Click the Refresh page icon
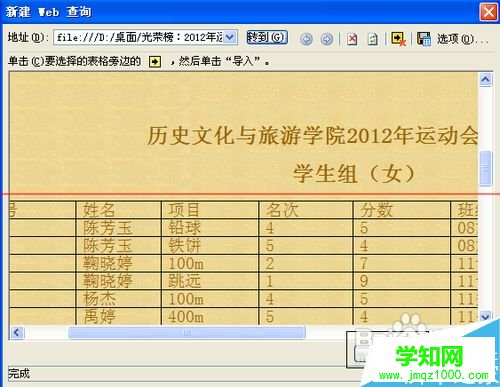The height and width of the screenshot is (387, 500). (x=372, y=39)
